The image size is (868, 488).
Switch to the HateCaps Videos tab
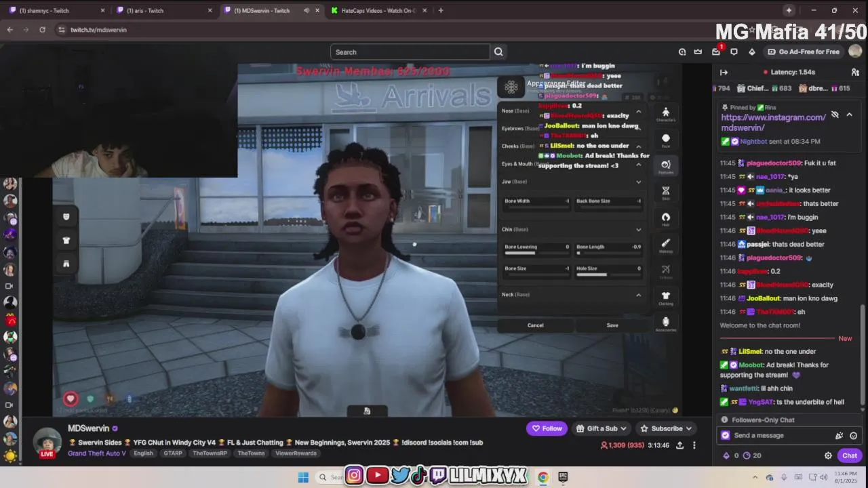point(378,11)
